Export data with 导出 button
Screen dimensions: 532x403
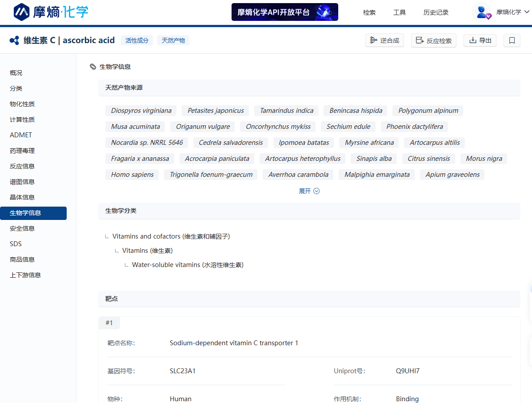(x=480, y=40)
